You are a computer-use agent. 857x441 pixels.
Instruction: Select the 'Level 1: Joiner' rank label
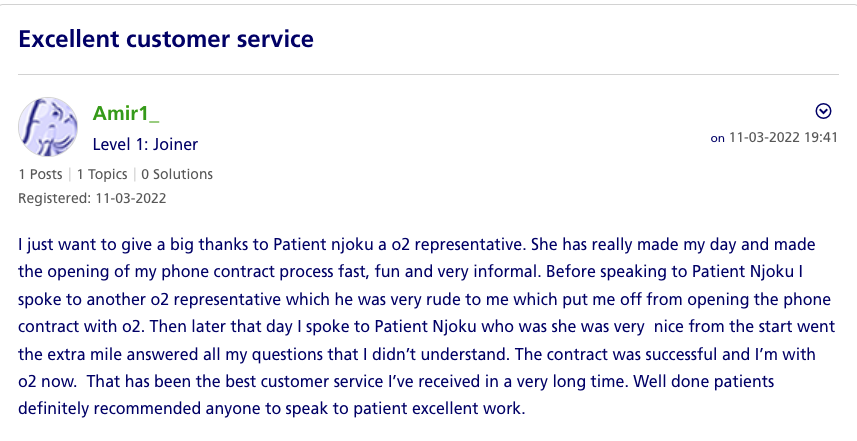coord(145,144)
